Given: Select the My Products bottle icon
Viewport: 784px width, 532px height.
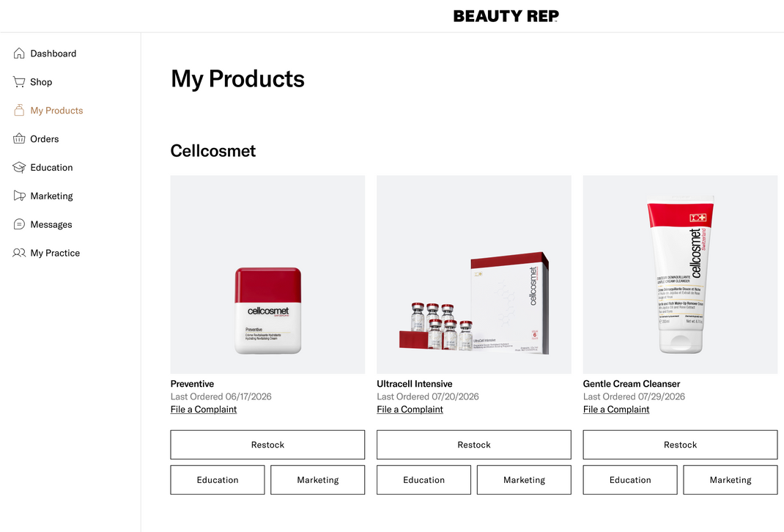Looking at the screenshot, I should 19,111.
